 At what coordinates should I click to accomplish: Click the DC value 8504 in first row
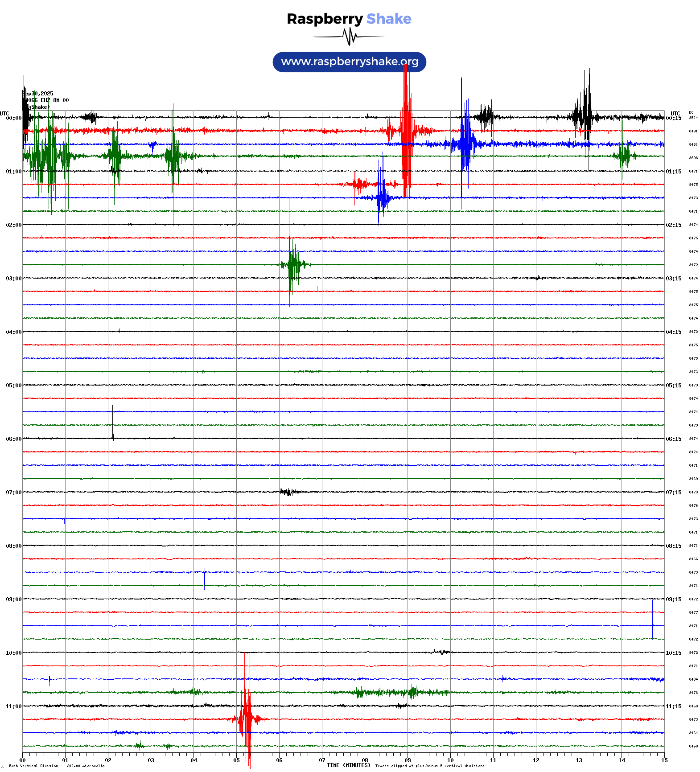pos(693,118)
